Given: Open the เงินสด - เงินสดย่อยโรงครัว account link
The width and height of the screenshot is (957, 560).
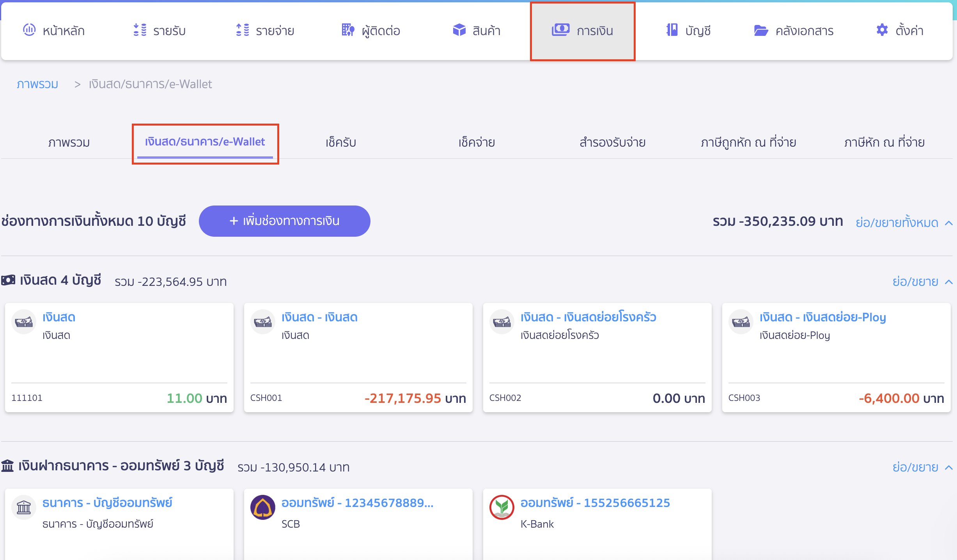Looking at the screenshot, I should click(588, 317).
